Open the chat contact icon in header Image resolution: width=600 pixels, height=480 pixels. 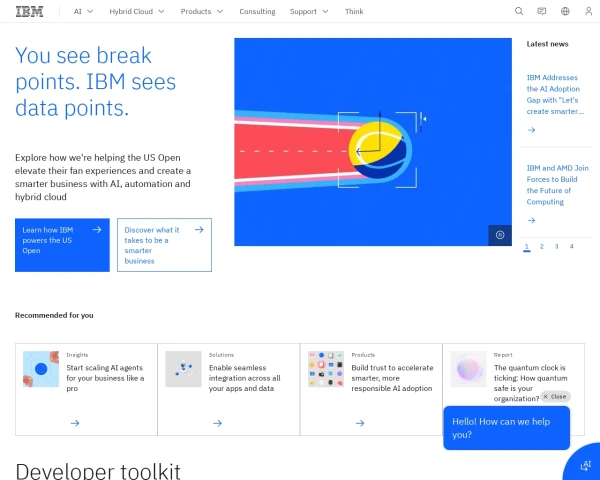tap(542, 12)
